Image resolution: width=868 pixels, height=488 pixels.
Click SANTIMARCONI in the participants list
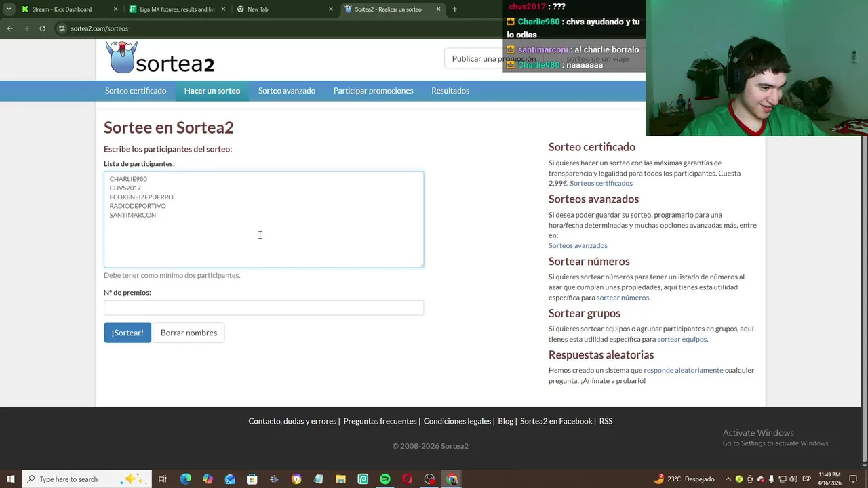click(134, 215)
